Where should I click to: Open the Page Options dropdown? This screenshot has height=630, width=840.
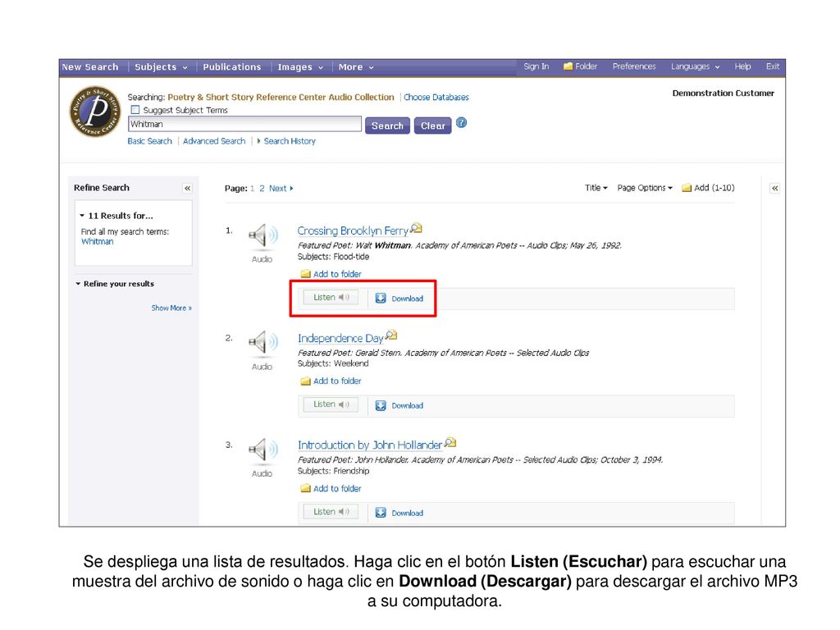tap(645, 188)
